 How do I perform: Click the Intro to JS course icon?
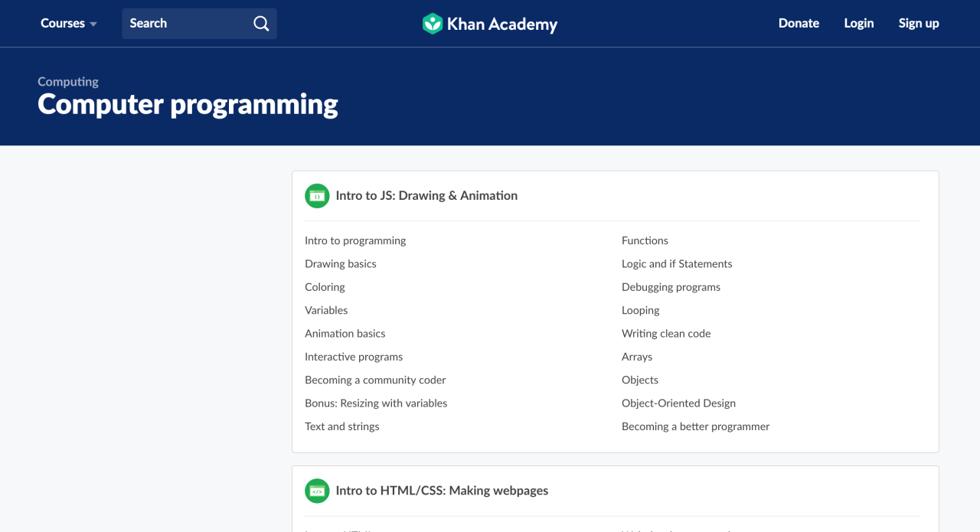pos(316,196)
